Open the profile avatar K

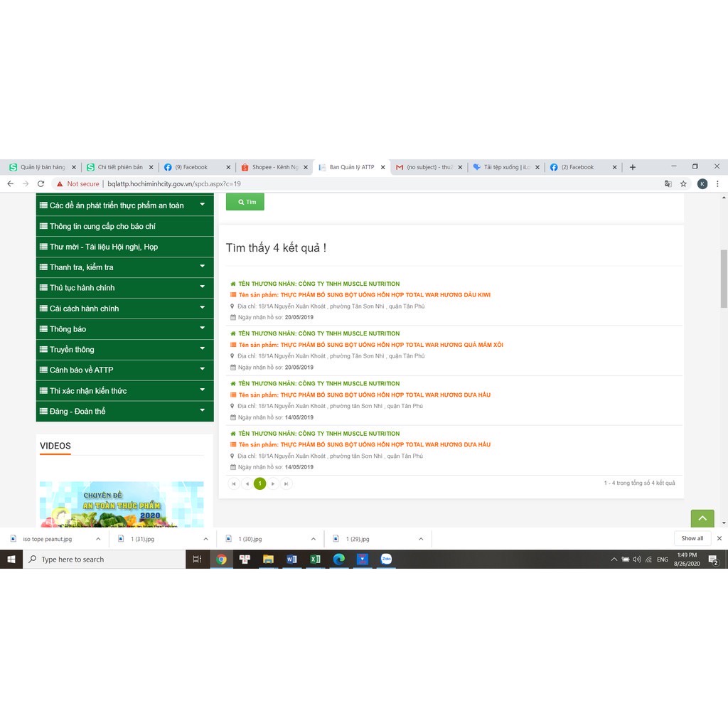click(702, 184)
